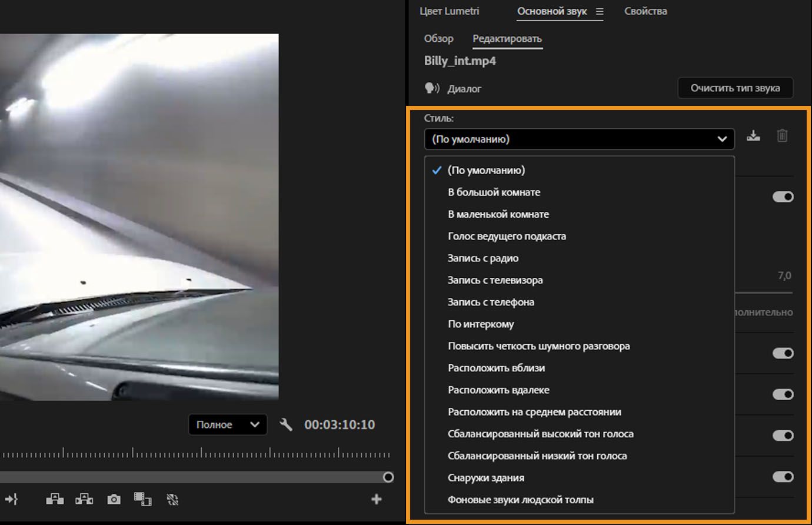Select Запись с радио preset from the list
812x525 pixels.
coord(482,258)
